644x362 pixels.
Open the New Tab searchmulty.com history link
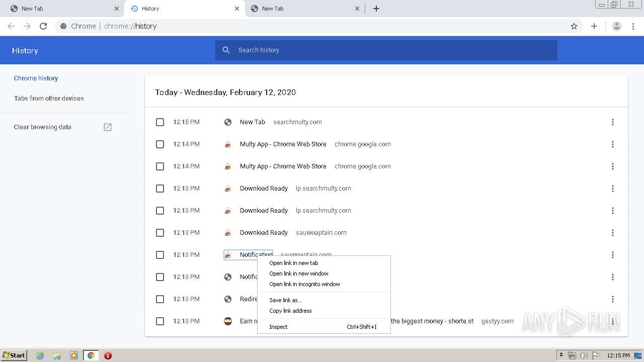point(253,122)
